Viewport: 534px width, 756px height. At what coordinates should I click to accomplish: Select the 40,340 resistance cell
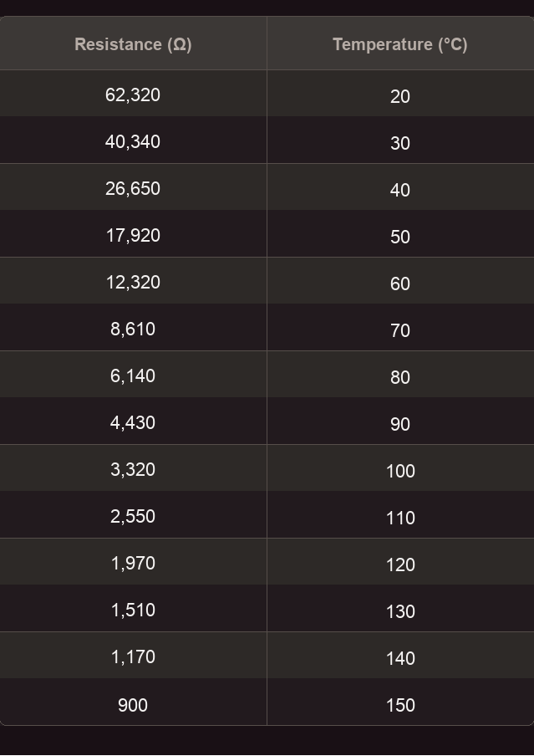pos(133,140)
